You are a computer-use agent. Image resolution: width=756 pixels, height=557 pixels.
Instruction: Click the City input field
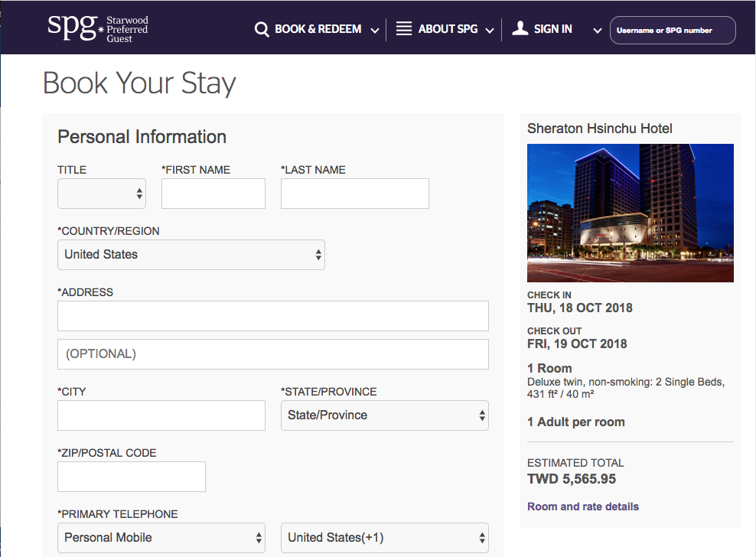161,415
